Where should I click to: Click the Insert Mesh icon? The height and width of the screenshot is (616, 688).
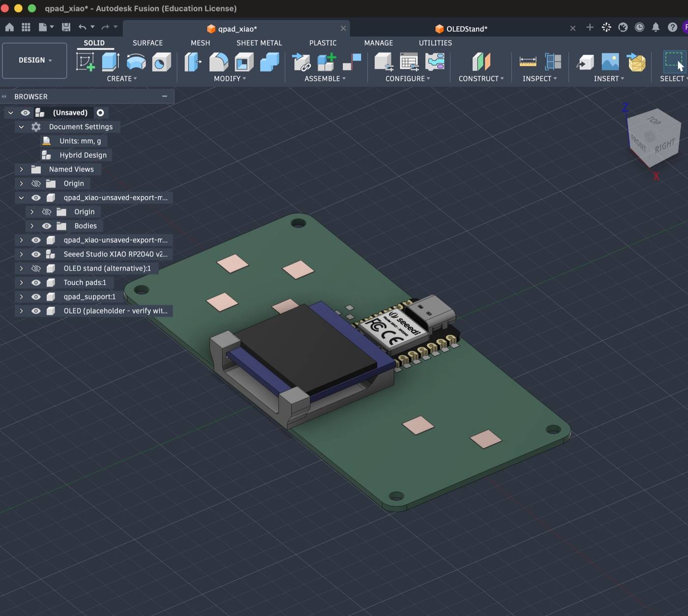pos(636,62)
